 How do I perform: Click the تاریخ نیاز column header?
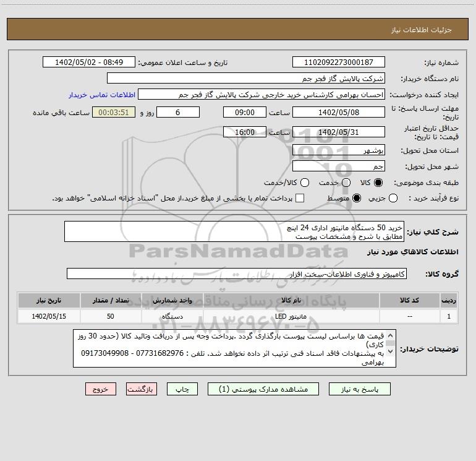[49, 300]
